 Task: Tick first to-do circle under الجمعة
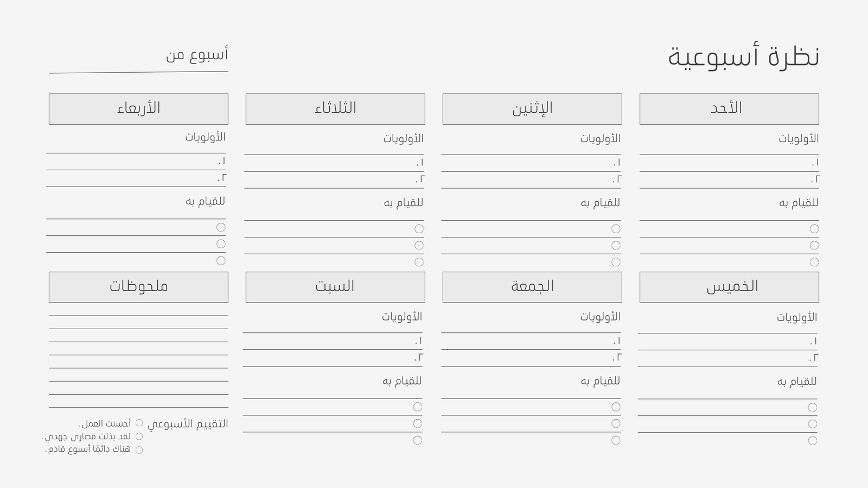pos(616,407)
